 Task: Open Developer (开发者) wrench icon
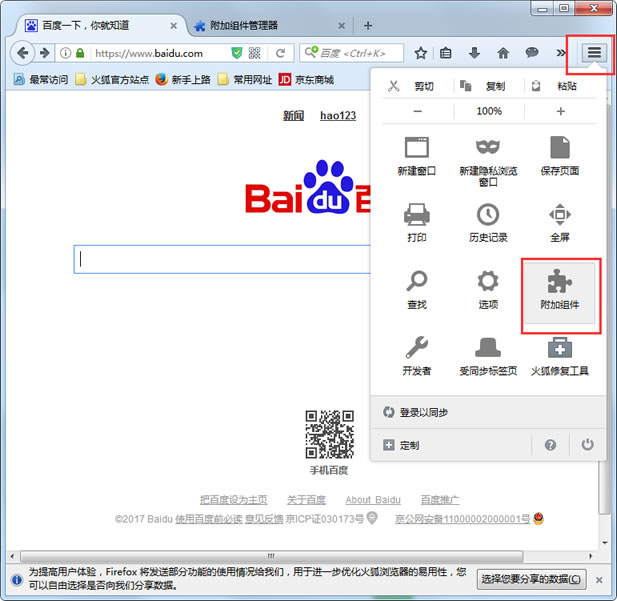click(417, 347)
